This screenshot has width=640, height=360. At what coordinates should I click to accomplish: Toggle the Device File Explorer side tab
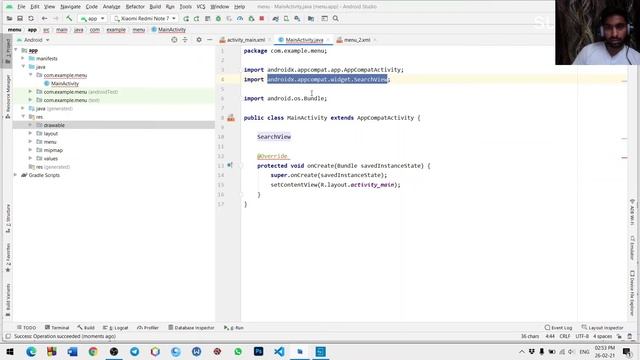coord(632,293)
